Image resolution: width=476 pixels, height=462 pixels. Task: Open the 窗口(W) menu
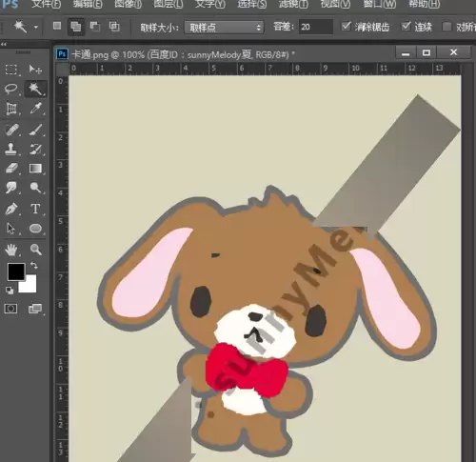tap(380, 4)
